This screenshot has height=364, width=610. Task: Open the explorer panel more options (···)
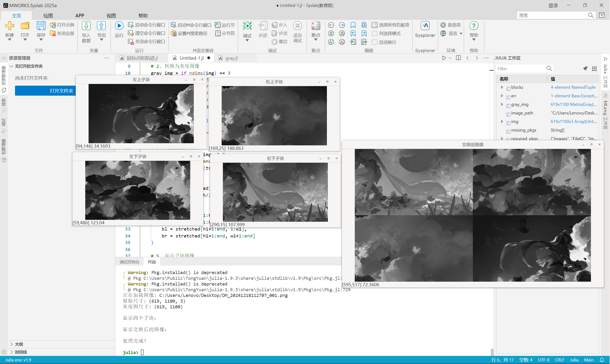click(106, 58)
